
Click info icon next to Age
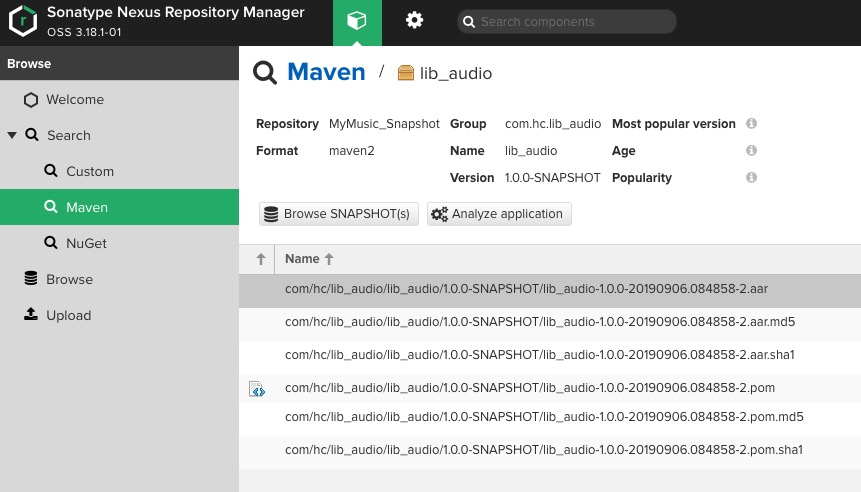(x=751, y=150)
